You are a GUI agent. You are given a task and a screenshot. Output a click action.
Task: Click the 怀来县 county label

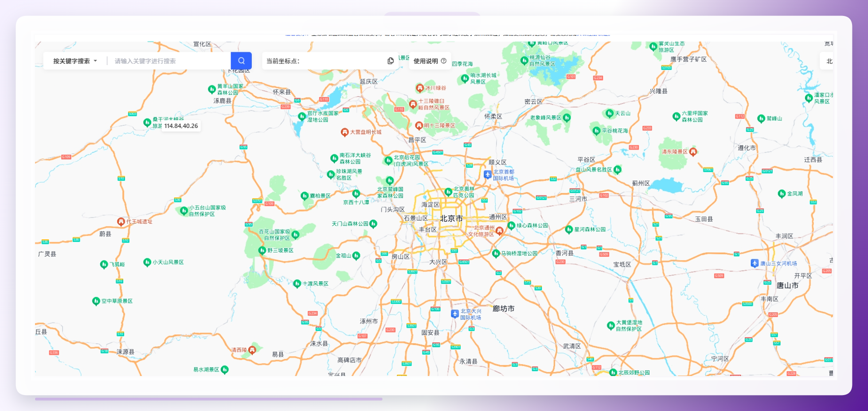[x=282, y=92]
